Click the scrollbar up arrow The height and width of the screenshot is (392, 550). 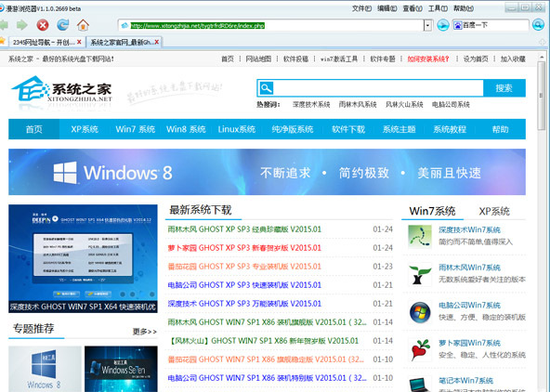(542, 57)
